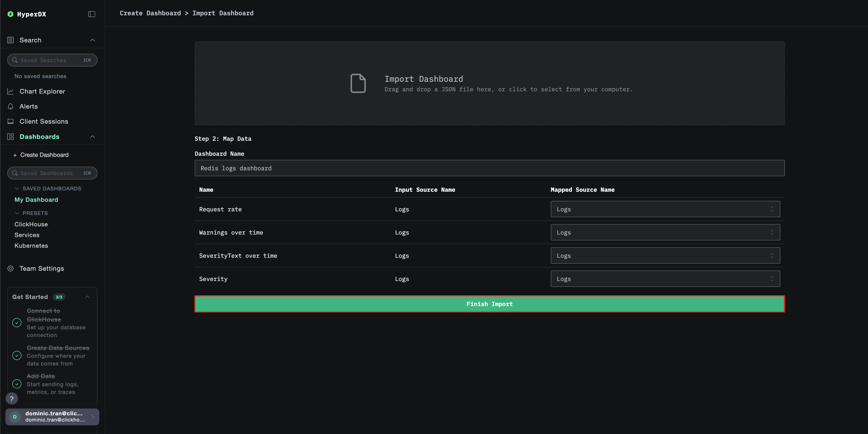Screen dimensions: 868x434
Task: Click the Alerts bell icon
Action: click(x=10, y=107)
